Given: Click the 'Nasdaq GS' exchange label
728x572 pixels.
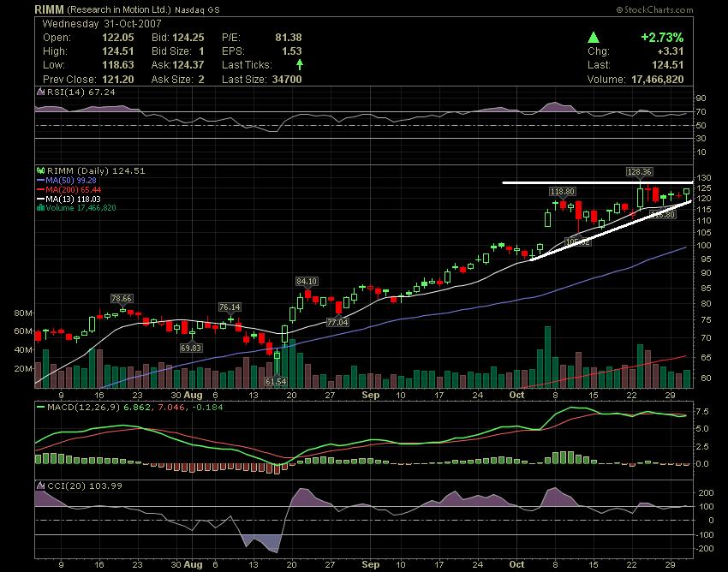Looking at the screenshot, I should click(197, 9).
